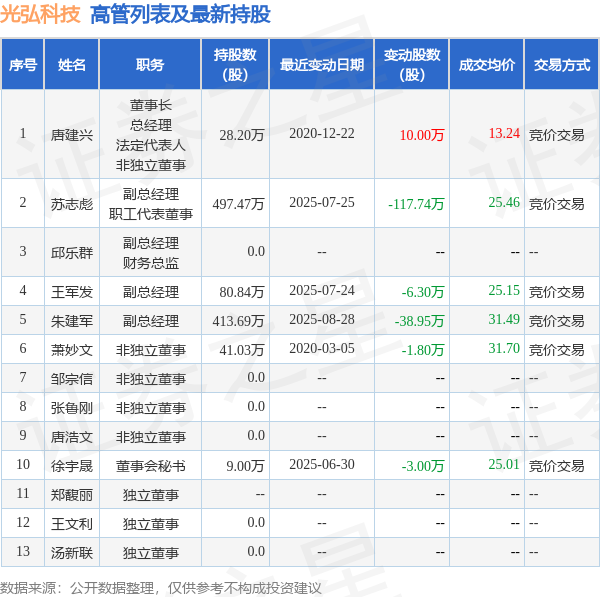
Task: Click the 变动股数(股) column header
Action: (x=412, y=65)
